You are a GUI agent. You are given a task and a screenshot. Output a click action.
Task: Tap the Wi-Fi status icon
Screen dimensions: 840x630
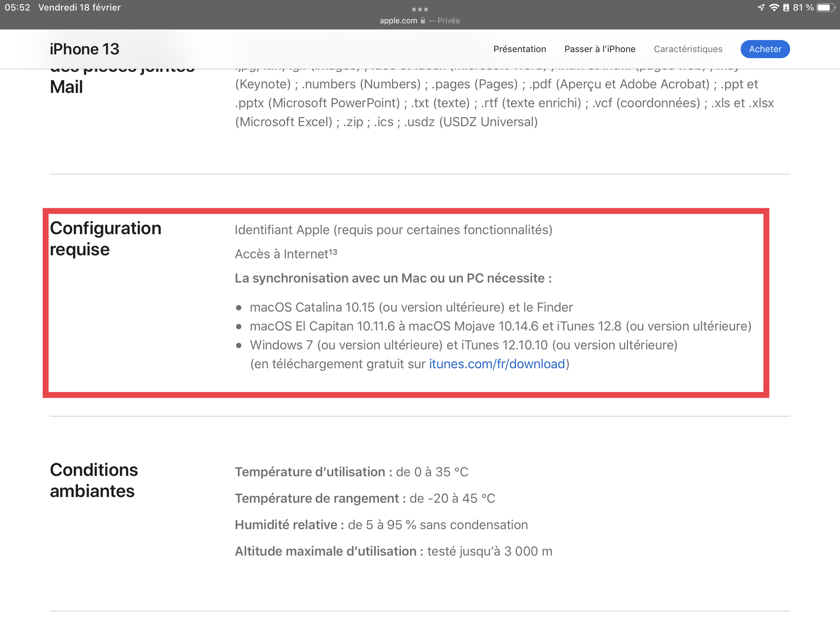[x=774, y=8]
